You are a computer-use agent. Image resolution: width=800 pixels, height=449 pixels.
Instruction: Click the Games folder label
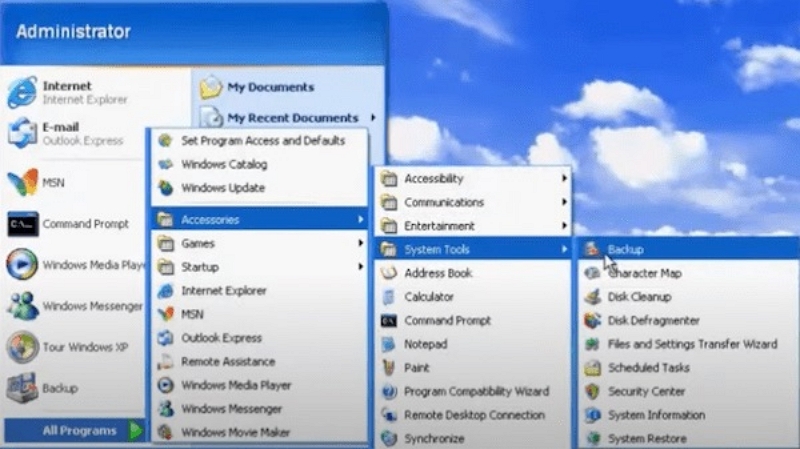point(198,243)
